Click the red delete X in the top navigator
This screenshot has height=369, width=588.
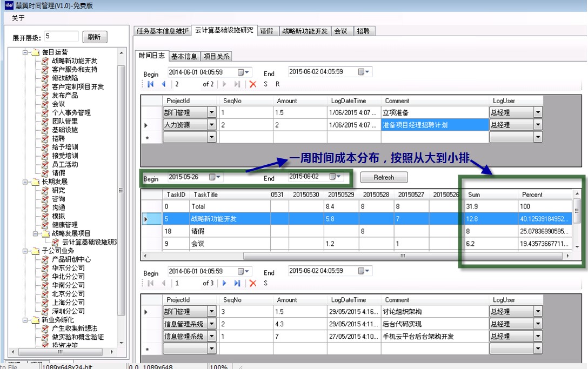coord(252,84)
